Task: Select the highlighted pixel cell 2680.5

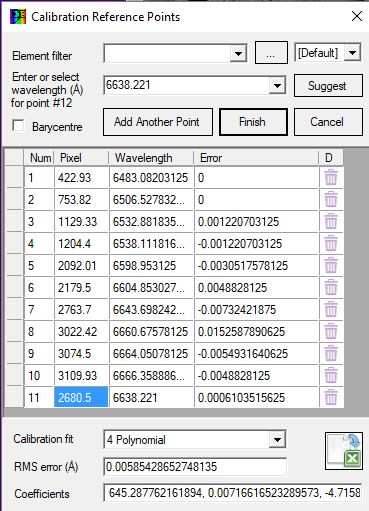Action: coord(81,397)
